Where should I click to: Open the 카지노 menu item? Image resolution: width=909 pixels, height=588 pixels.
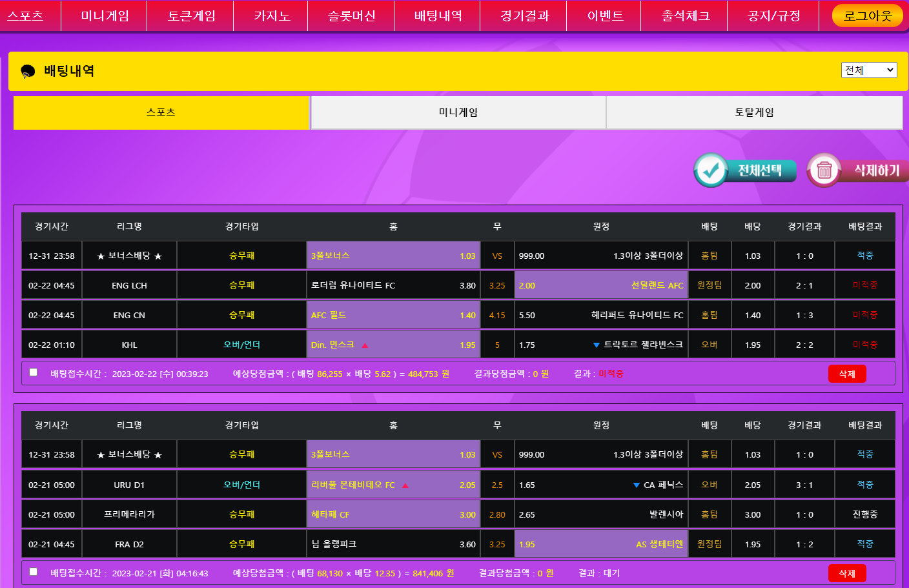[272, 15]
